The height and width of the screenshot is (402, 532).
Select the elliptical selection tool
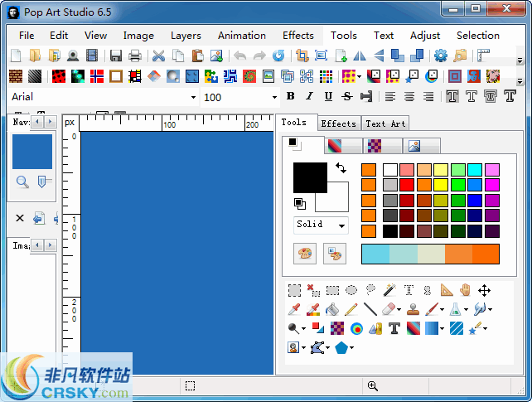(x=351, y=290)
